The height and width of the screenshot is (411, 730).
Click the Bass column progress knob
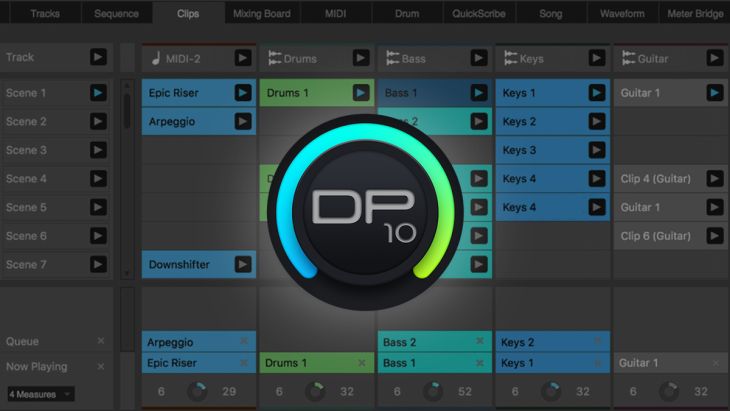coord(433,391)
